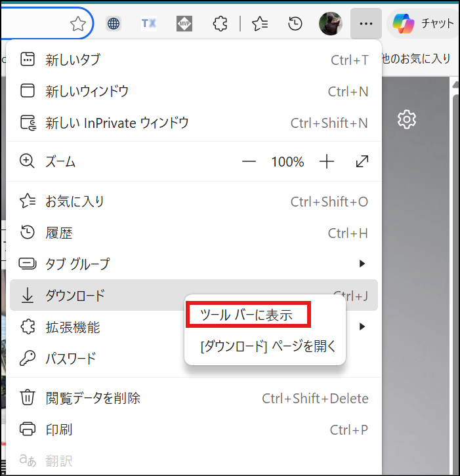460x476 pixels.
Task: Click the printer icon beside 印刷
Action: [x=28, y=429]
